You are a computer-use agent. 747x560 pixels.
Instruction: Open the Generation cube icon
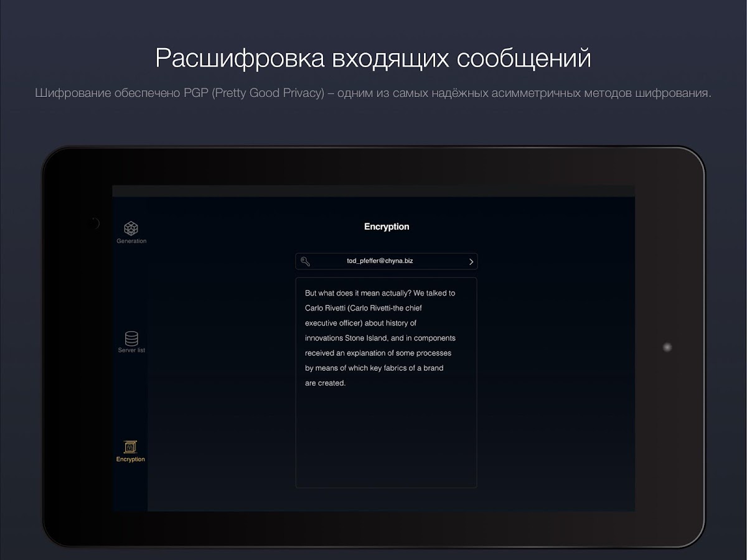coord(131,228)
